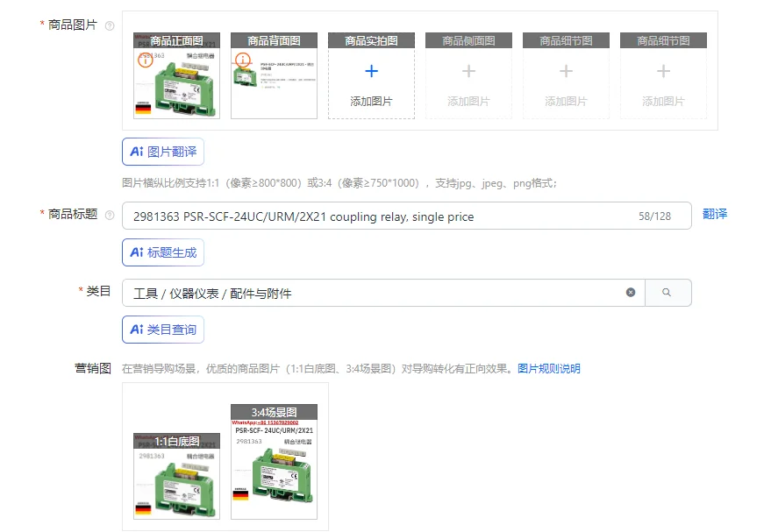This screenshot has width=771, height=532.
Task: Open the 商品正面图 product thumbnail
Action: pos(176,75)
